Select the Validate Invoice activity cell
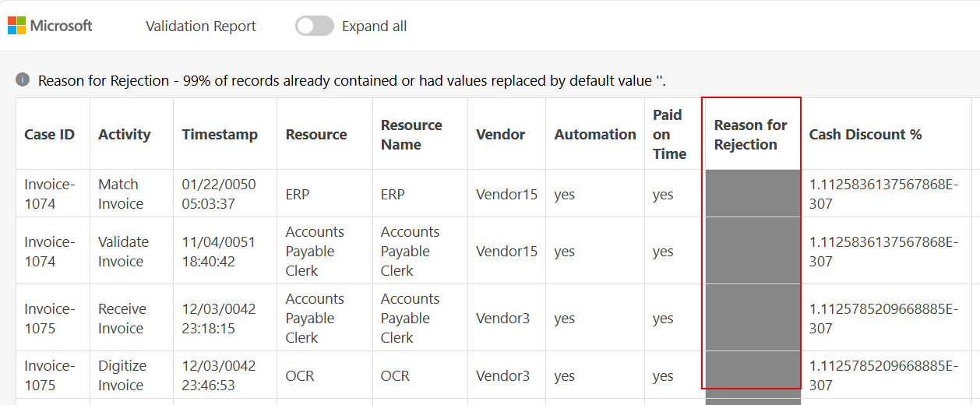Screen dimensions: 980x405 [x=123, y=252]
